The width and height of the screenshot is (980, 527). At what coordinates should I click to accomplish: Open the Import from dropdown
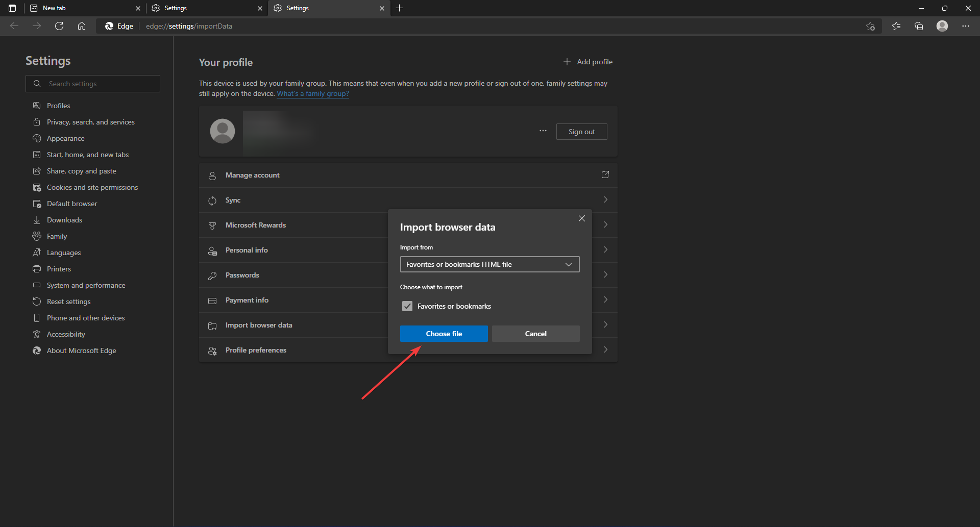coord(489,264)
